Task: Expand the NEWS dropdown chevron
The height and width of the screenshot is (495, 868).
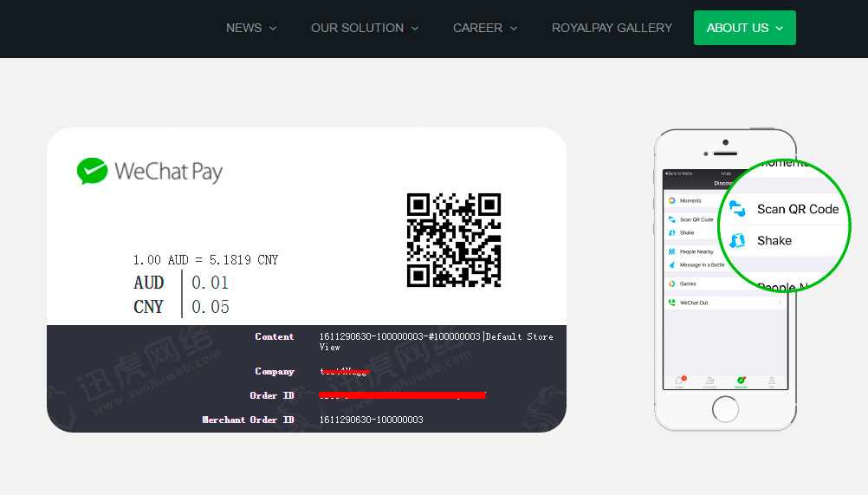Action: (x=273, y=29)
